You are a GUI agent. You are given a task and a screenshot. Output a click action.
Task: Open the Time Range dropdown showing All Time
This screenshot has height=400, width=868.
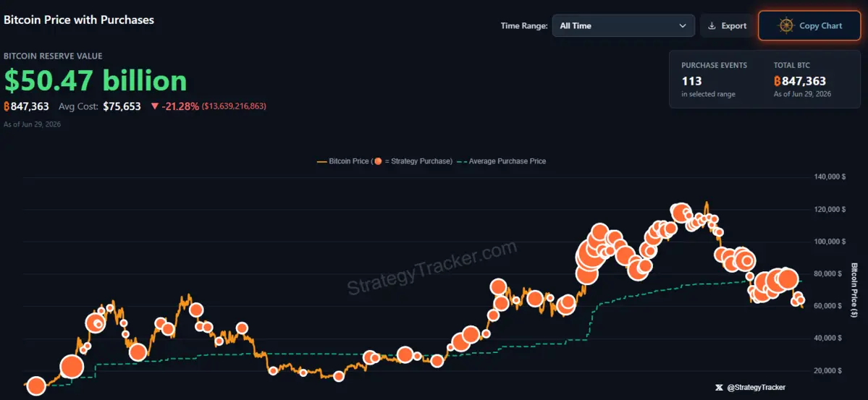click(x=623, y=25)
